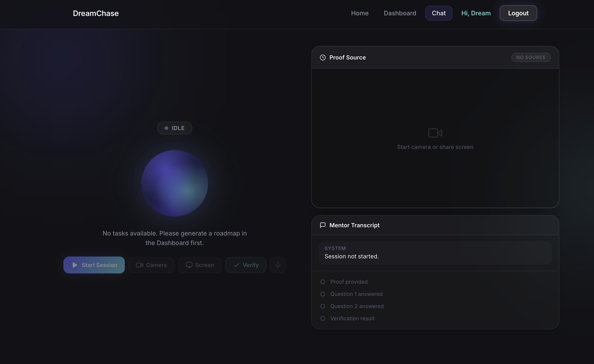Click the large video camera placeholder icon
The width and height of the screenshot is (594, 364).
435,133
